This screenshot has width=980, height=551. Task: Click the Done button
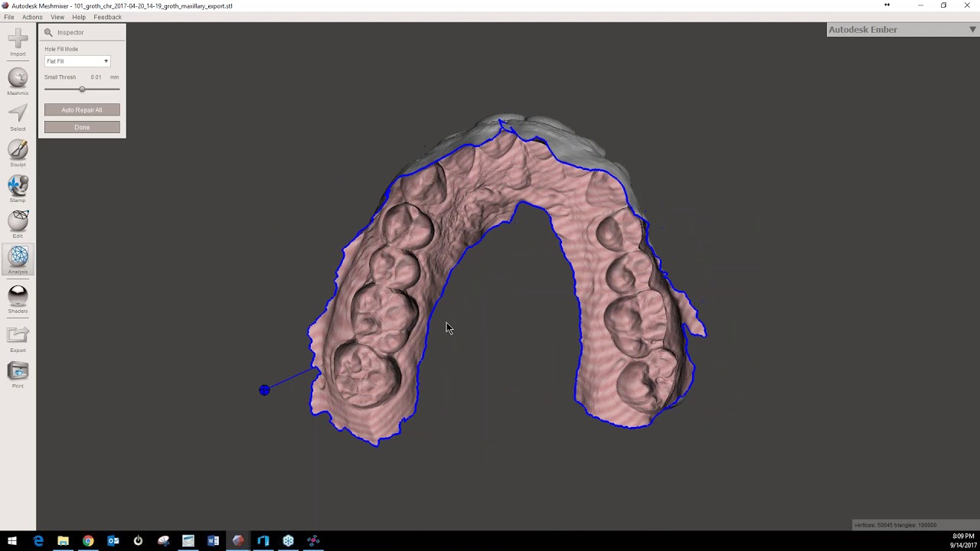pos(82,127)
